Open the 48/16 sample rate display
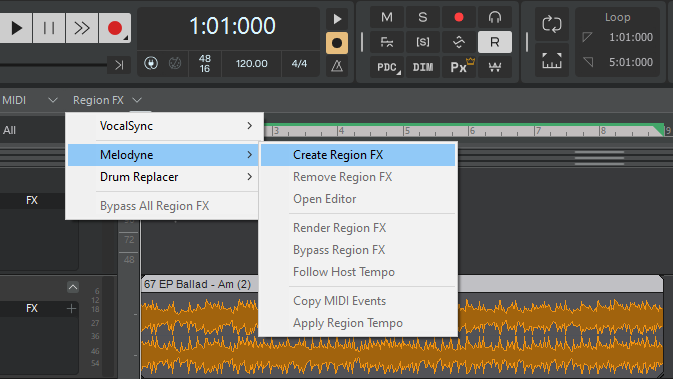 pyautogui.click(x=205, y=64)
